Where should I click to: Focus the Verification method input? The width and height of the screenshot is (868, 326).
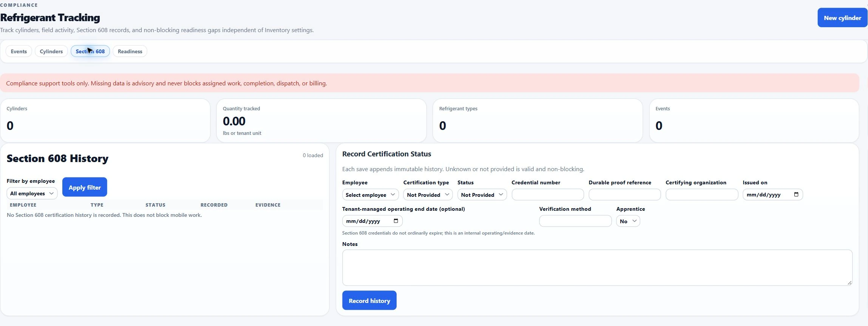point(575,221)
